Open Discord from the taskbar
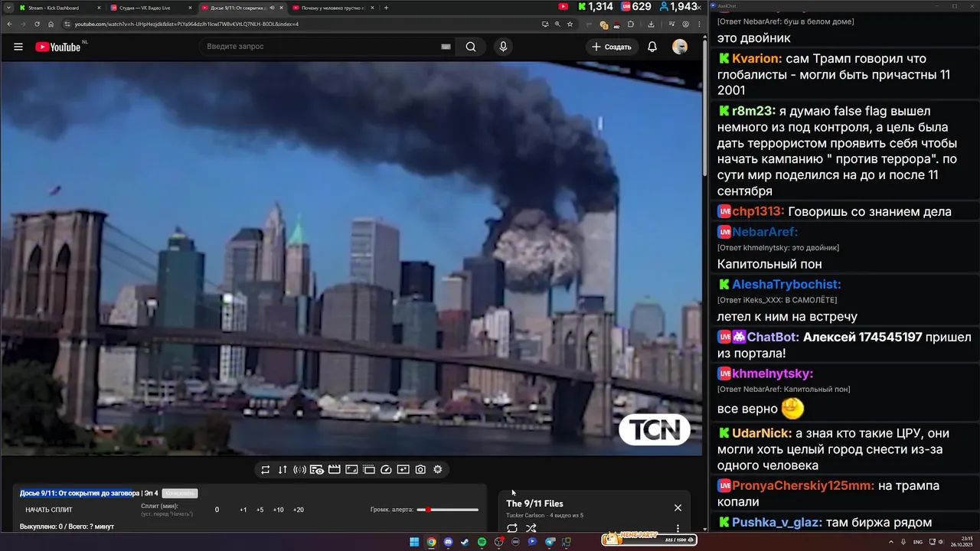This screenshot has height=551, width=980. click(448, 542)
